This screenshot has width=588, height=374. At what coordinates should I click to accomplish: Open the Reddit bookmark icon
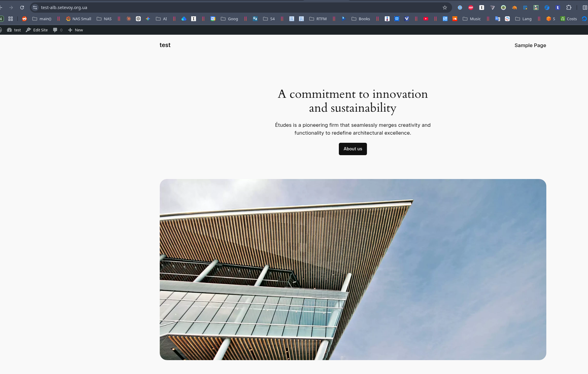[24, 19]
